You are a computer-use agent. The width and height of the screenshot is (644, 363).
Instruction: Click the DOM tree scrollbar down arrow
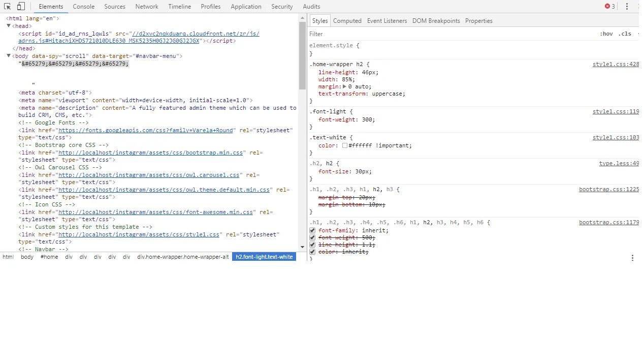click(x=302, y=247)
